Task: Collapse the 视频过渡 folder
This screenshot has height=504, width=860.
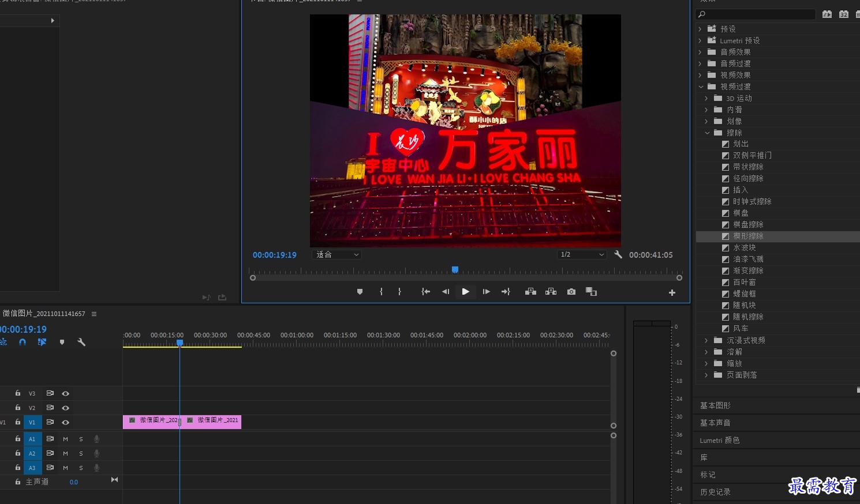Action: coord(701,86)
